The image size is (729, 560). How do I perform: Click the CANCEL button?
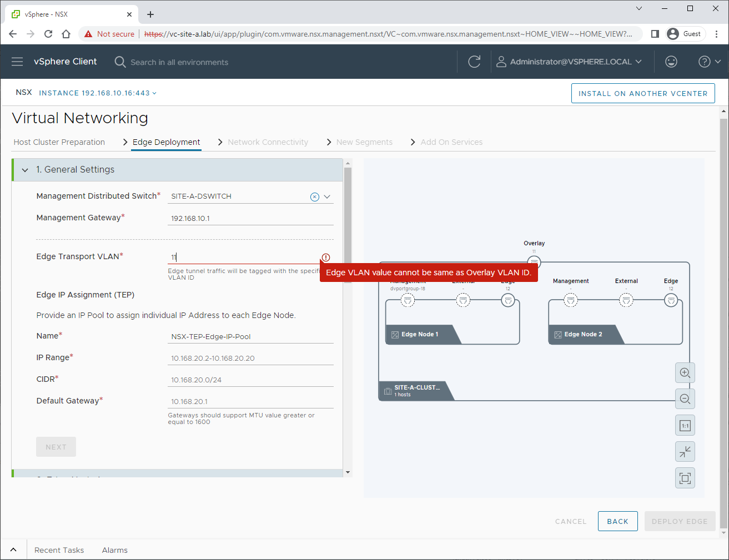tap(571, 521)
